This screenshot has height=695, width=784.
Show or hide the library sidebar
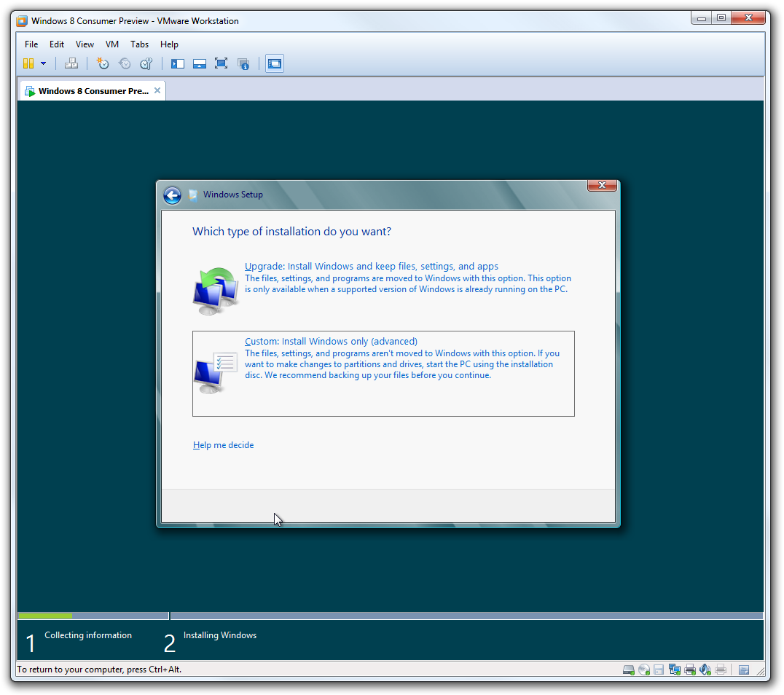[x=178, y=63]
